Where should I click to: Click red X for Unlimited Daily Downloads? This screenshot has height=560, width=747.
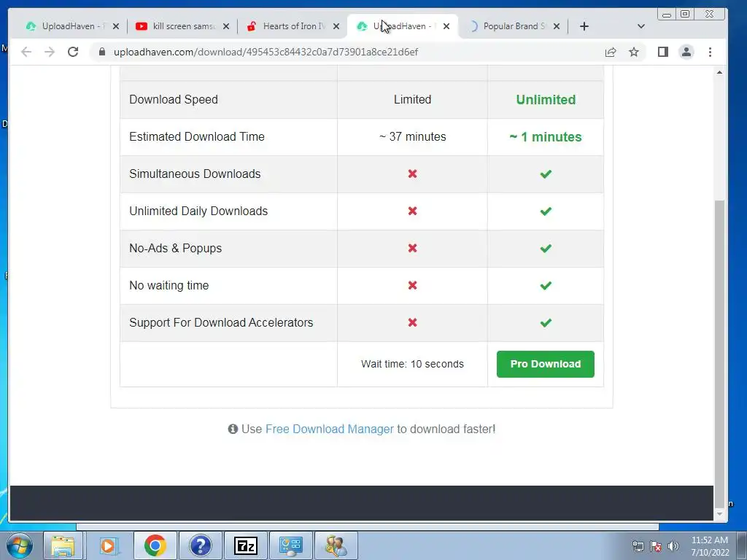point(413,211)
